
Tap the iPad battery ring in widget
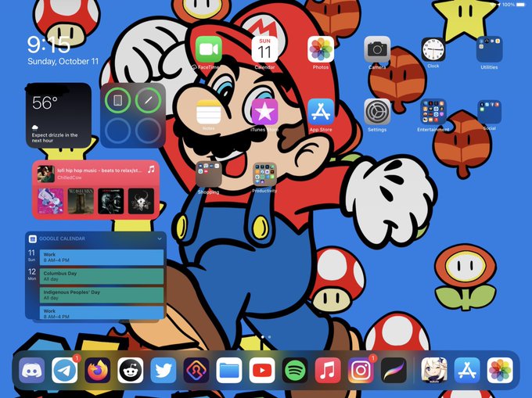117,100
